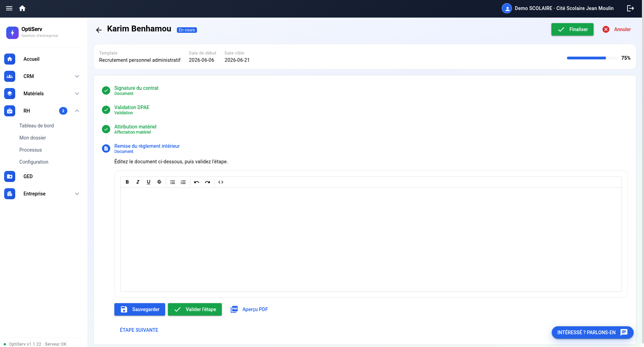Click inside the document editor area

[x=371, y=240]
